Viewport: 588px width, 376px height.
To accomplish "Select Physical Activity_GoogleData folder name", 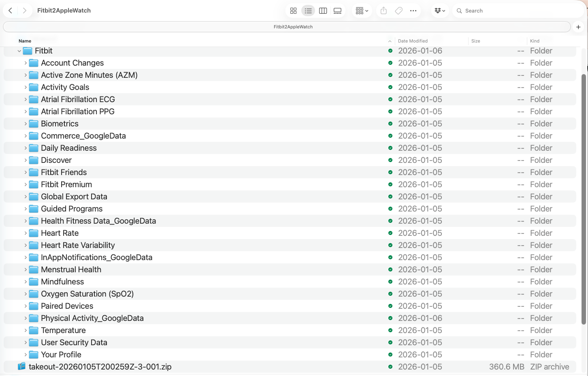I will coord(92,318).
